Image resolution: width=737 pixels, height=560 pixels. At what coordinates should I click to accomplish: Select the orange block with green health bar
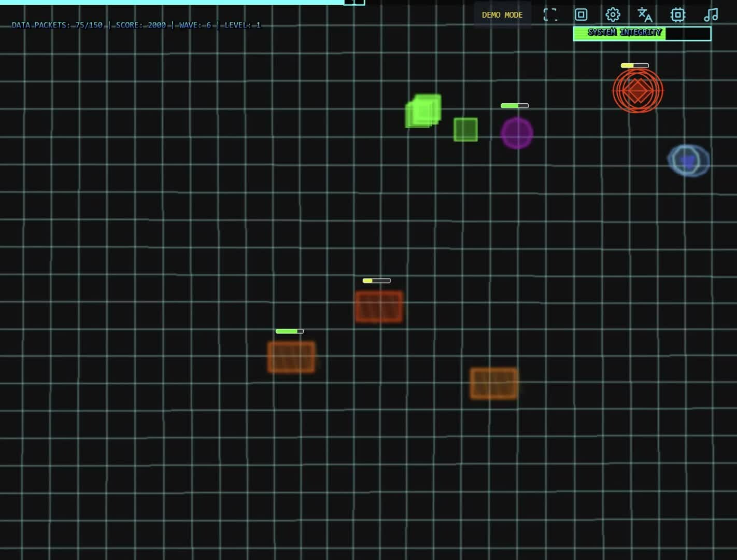pos(291,357)
